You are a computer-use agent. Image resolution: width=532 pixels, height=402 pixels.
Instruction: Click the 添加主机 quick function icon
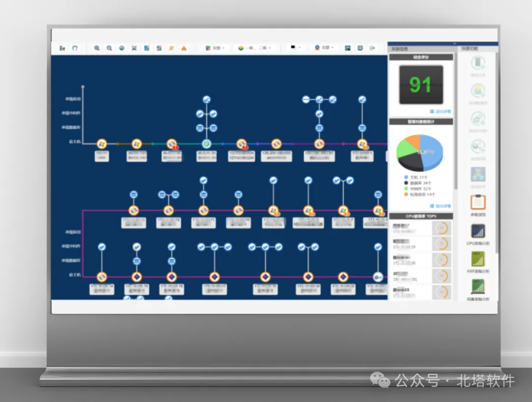478,63
